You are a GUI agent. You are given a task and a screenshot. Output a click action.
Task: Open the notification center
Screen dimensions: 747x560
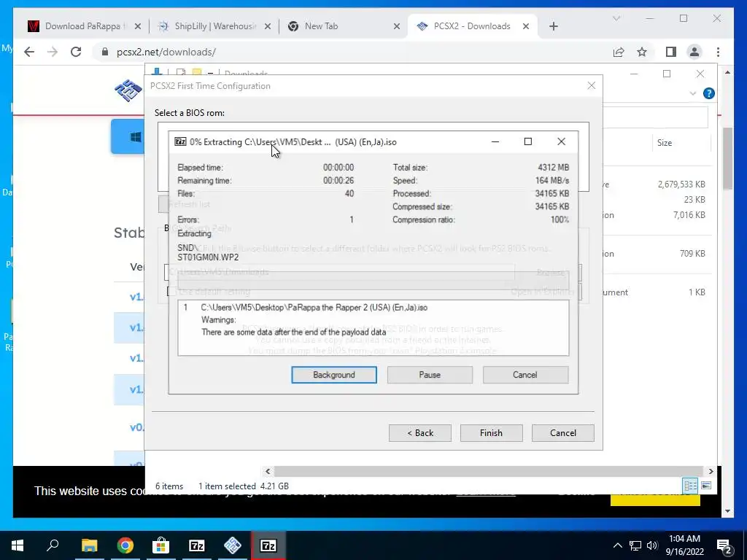724,545
